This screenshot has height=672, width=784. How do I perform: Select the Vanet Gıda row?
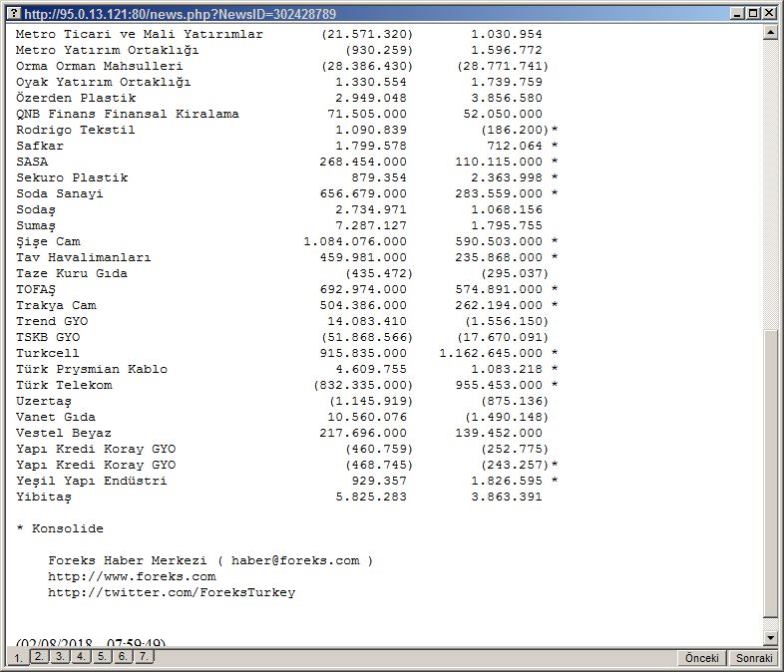coord(282,417)
